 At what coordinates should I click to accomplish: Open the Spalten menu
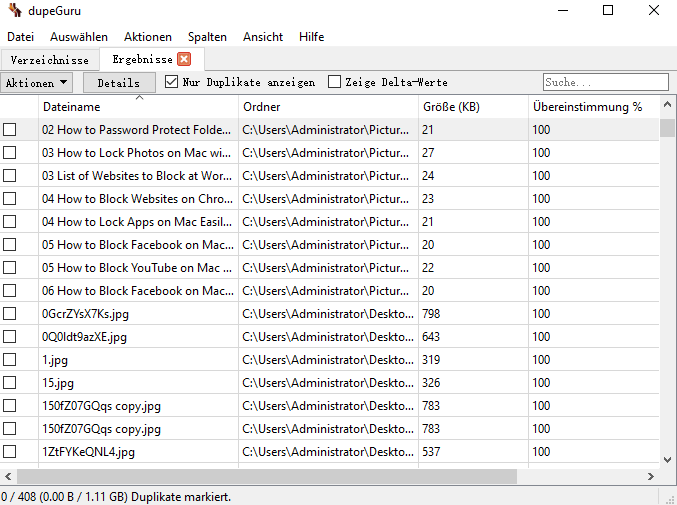tap(207, 37)
